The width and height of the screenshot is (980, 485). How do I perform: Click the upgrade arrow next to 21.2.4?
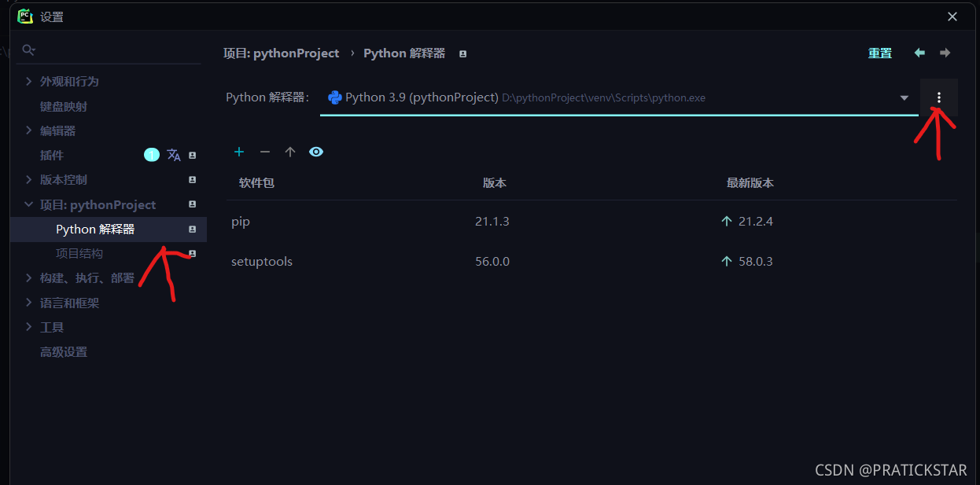tap(727, 222)
